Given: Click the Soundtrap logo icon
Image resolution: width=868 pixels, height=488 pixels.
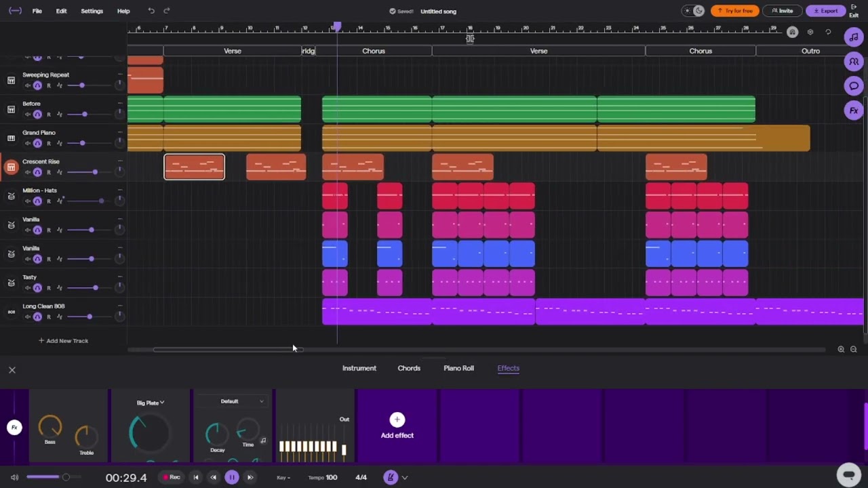Looking at the screenshot, I should point(15,11).
